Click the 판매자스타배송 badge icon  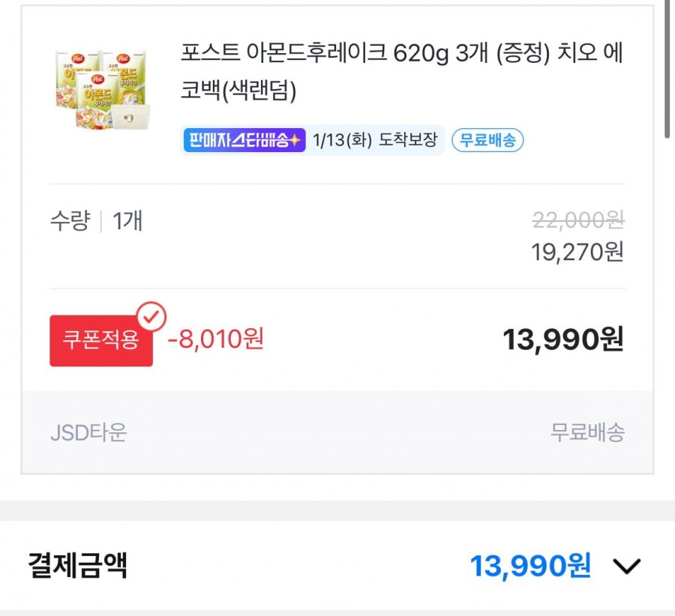tap(244, 140)
